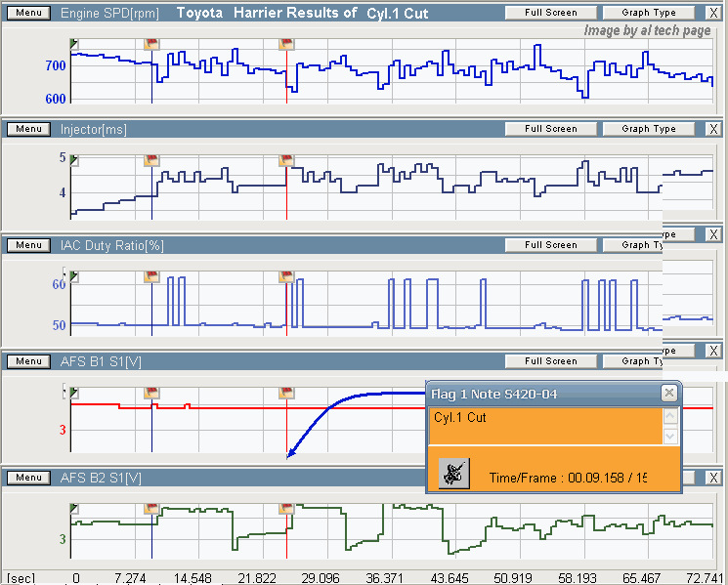Open the Menu for AFS B2 S1 panel
This screenshot has width=728, height=585.
[x=28, y=478]
